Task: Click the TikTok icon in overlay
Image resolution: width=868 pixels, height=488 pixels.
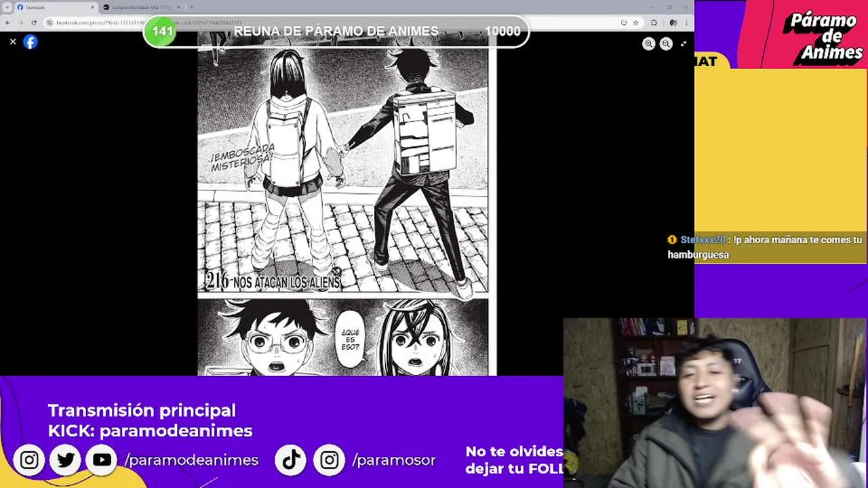Action: click(x=291, y=460)
